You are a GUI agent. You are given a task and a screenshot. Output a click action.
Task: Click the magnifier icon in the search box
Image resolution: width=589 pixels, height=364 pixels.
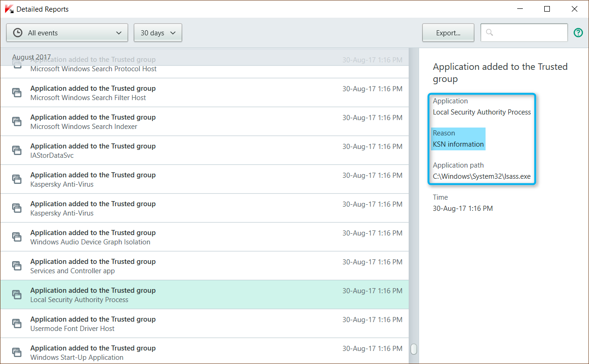(489, 33)
